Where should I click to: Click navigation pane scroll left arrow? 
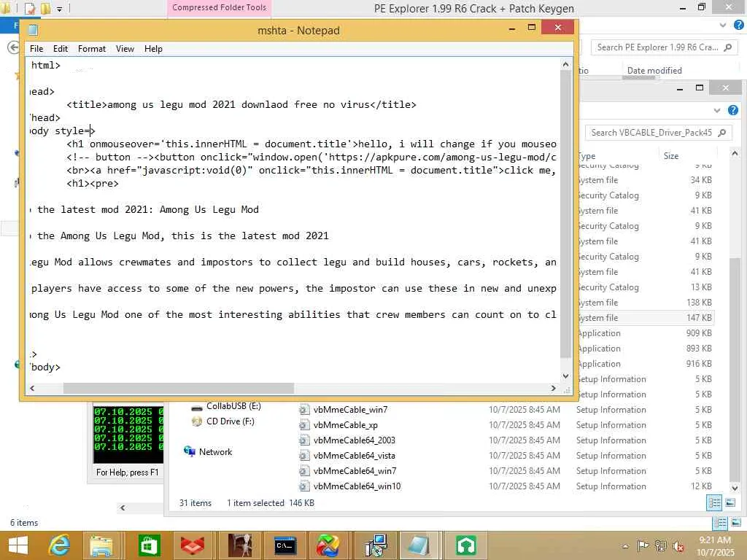coord(123,507)
